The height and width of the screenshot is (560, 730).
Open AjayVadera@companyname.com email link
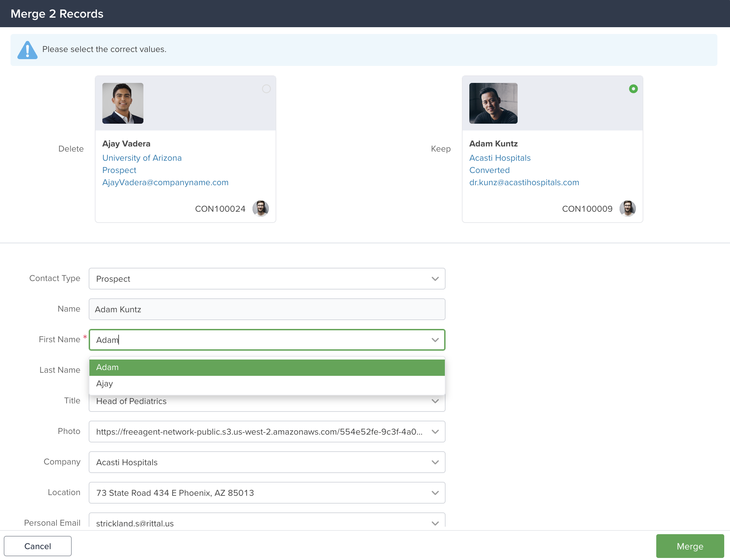click(x=166, y=182)
